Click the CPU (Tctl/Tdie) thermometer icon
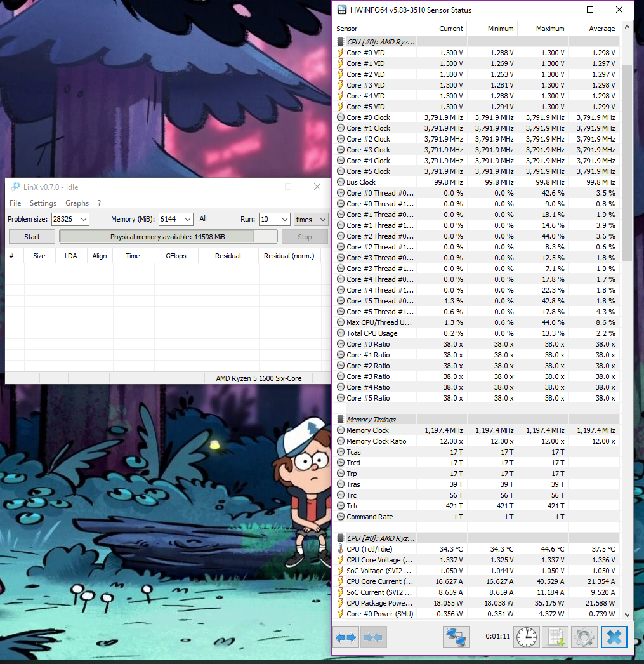Screen dimensions: 644x664 [341, 549]
